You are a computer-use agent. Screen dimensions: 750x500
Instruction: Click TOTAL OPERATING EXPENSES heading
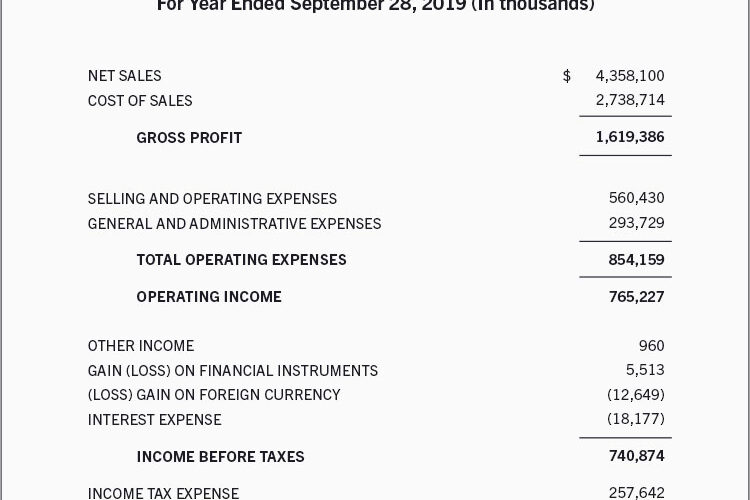coord(241,260)
